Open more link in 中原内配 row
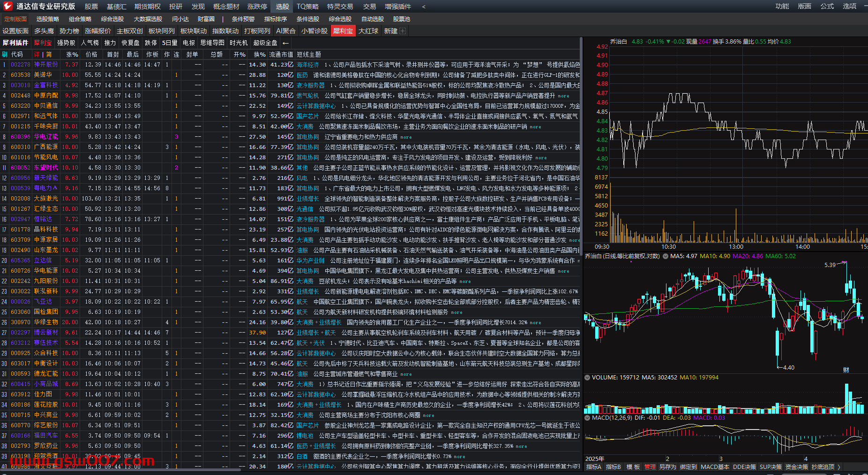This screenshot has width=868, height=475. tap(563, 96)
